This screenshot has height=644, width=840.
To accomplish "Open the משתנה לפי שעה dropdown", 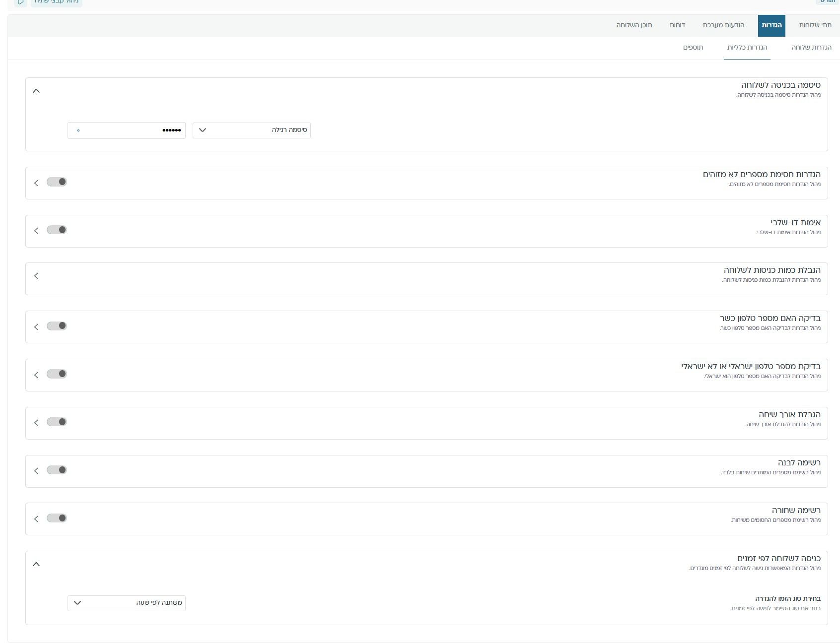I will coord(127,603).
